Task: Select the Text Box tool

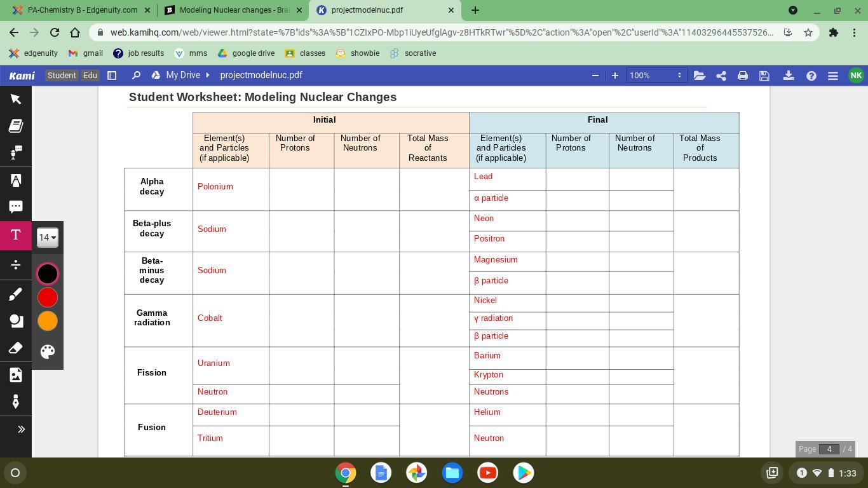Action: pyautogui.click(x=16, y=235)
